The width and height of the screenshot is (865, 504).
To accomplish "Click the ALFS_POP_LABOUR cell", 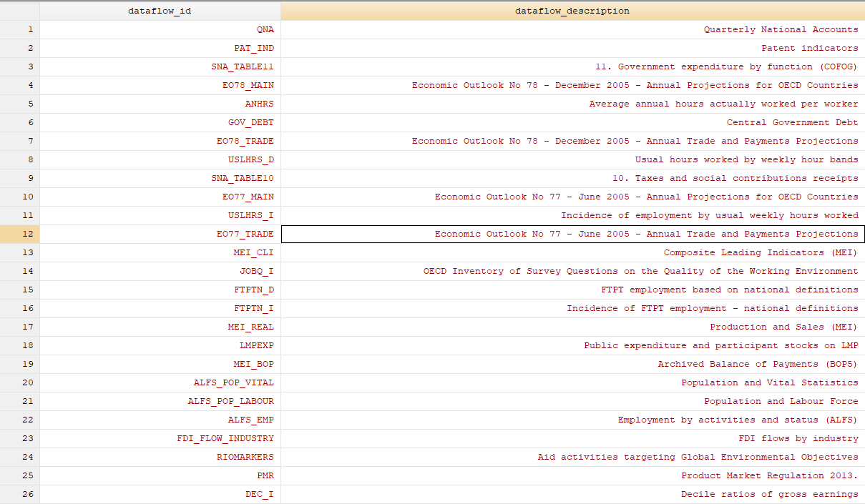I will 160,401.
